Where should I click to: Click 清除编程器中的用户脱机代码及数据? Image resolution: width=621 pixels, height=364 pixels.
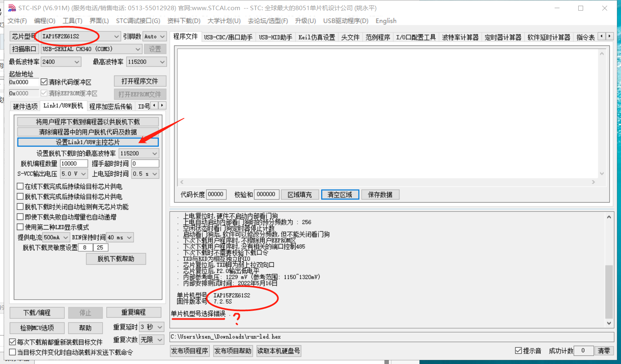point(88,132)
